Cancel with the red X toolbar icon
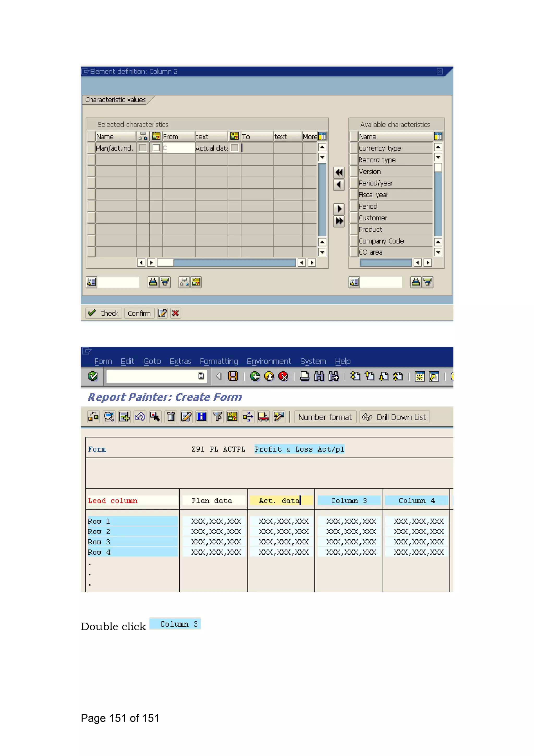Viewport: 534px width, 756px height. pyautogui.click(x=283, y=376)
